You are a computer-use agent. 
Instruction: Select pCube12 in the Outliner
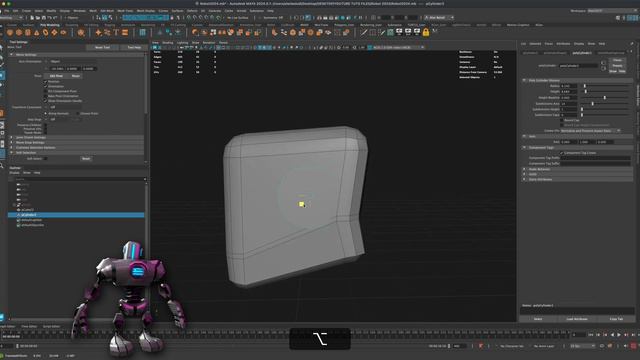28,210
